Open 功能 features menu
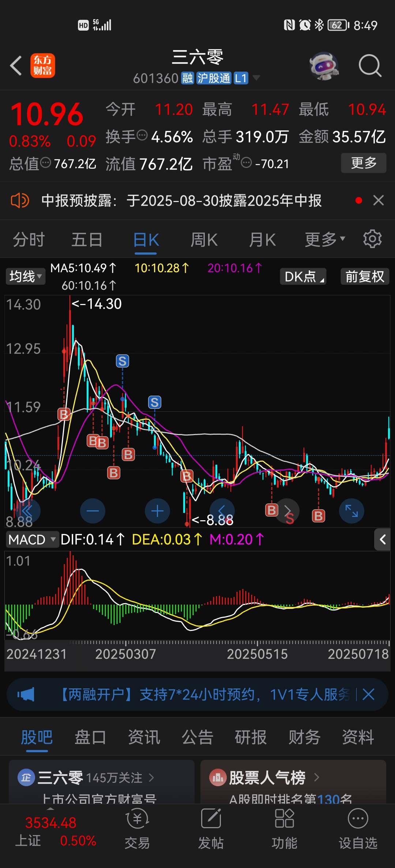The height and width of the screenshot is (868, 395). pos(285,829)
